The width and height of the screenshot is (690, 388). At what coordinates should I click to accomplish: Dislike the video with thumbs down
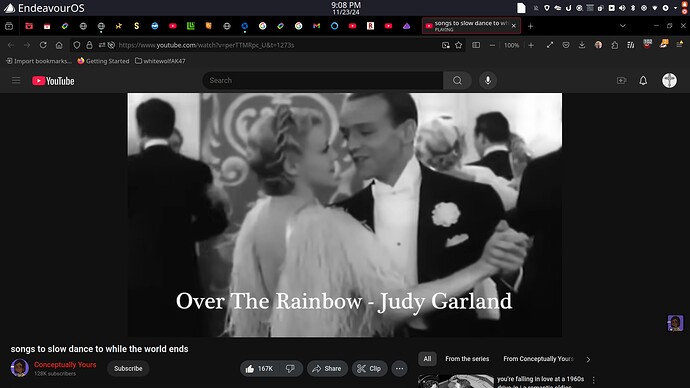pos(291,369)
